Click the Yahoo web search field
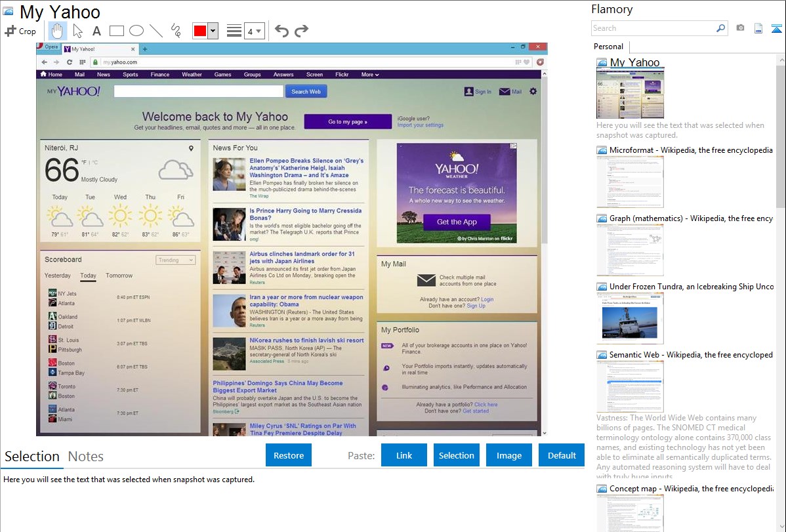This screenshot has height=532, width=786. point(199,91)
